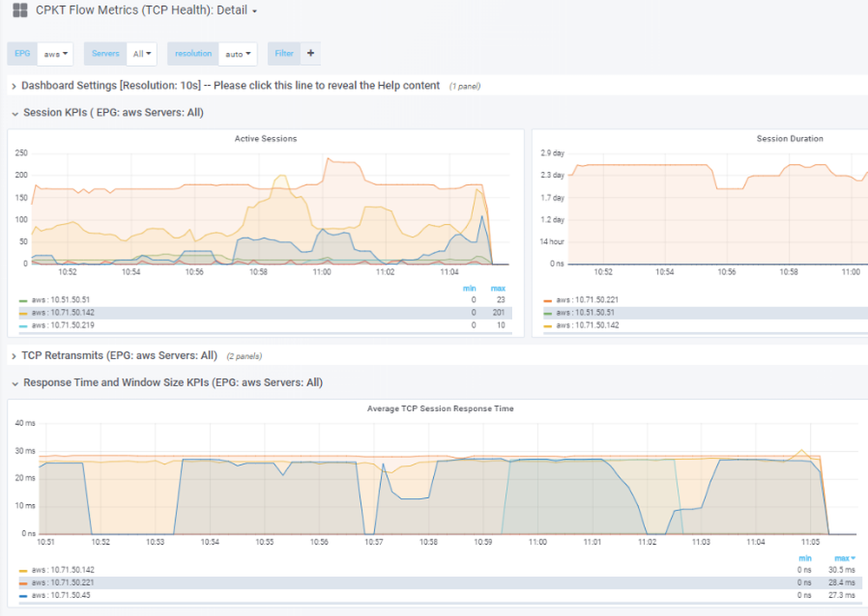Open Average TCP Session Response Time panel menu

pyautogui.click(x=440, y=409)
